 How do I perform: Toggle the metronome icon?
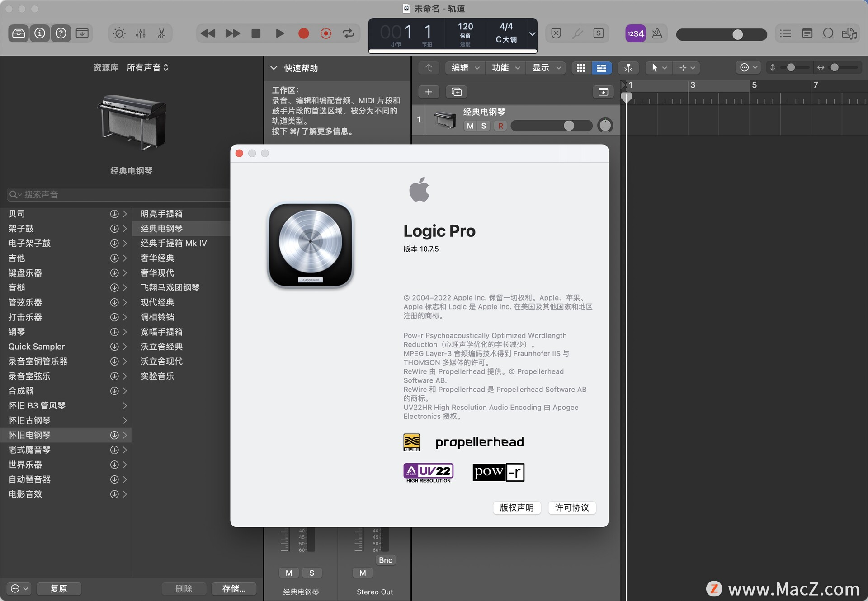click(x=658, y=33)
